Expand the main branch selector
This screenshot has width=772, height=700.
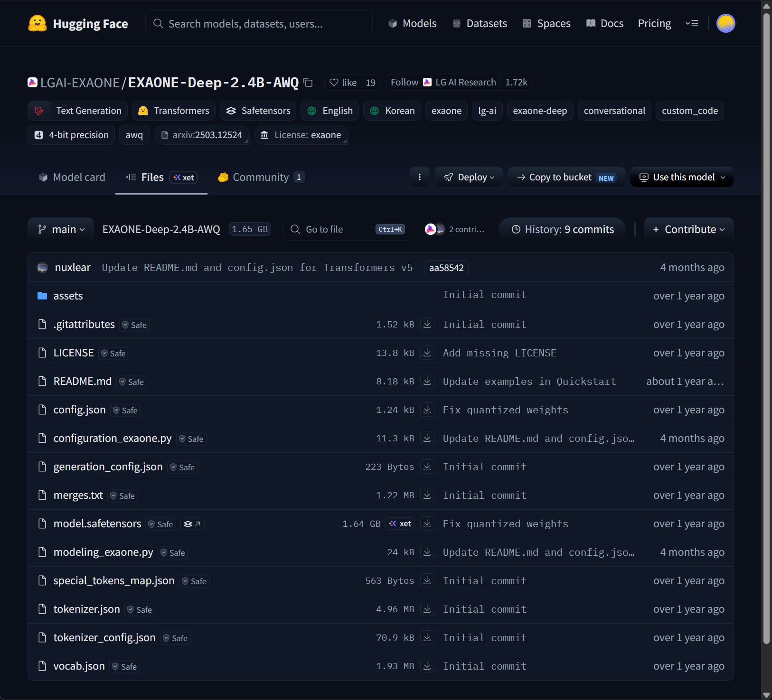[61, 229]
